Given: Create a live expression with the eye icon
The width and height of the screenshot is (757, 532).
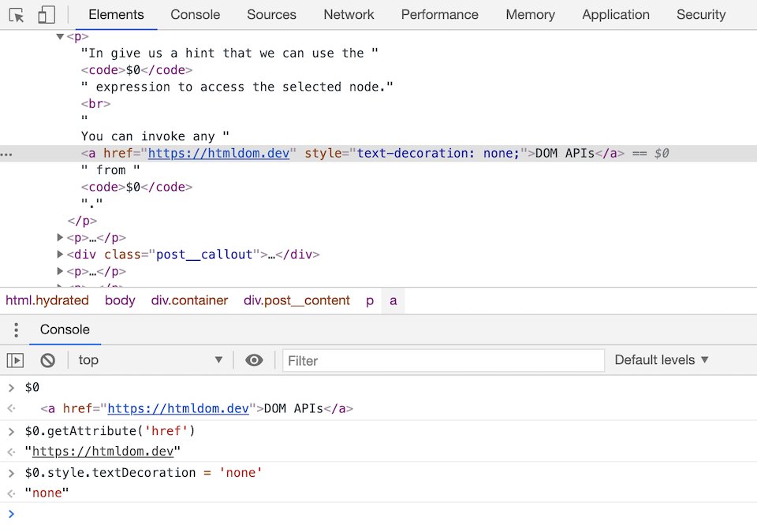Looking at the screenshot, I should (254, 360).
